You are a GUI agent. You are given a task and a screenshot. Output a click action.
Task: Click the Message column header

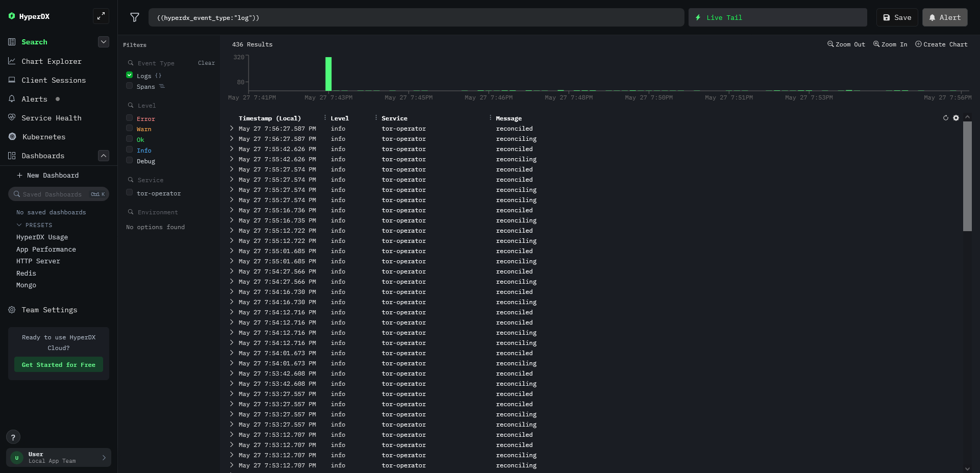click(509, 118)
